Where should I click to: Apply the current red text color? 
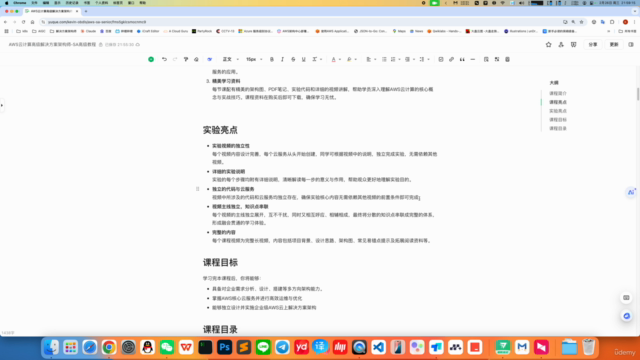point(333,59)
